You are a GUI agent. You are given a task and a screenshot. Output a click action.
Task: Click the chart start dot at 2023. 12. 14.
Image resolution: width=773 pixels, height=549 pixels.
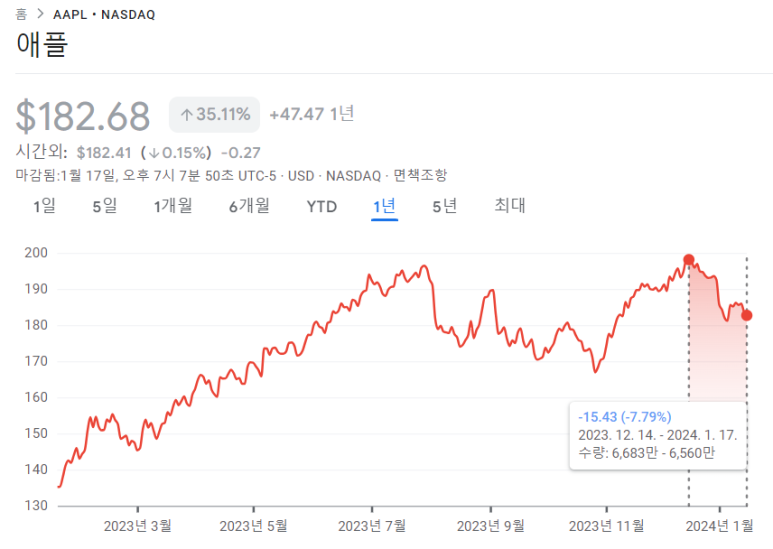[x=689, y=260]
